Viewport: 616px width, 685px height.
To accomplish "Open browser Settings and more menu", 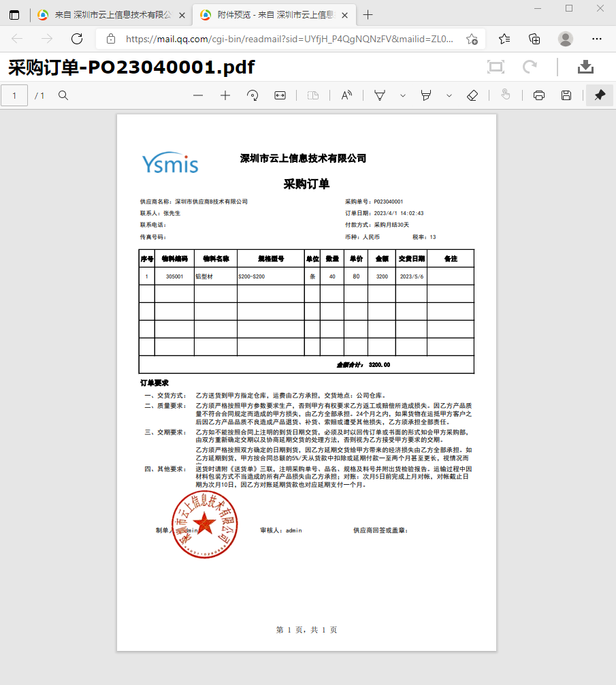I will click(x=597, y=39).
